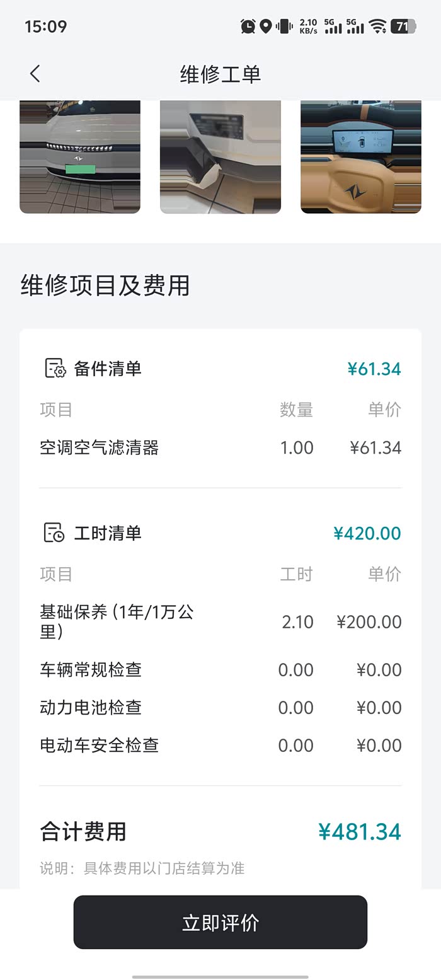This screenshot has width=441, height=980.
Task: Tap the alarm clock status icon
Action: click(x=248, y=26)
